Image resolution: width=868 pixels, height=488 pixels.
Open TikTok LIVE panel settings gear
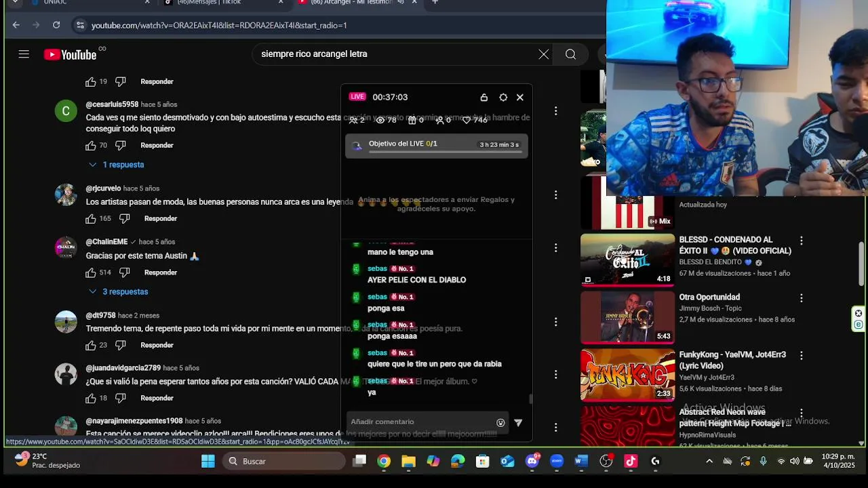tap(503, 98)
